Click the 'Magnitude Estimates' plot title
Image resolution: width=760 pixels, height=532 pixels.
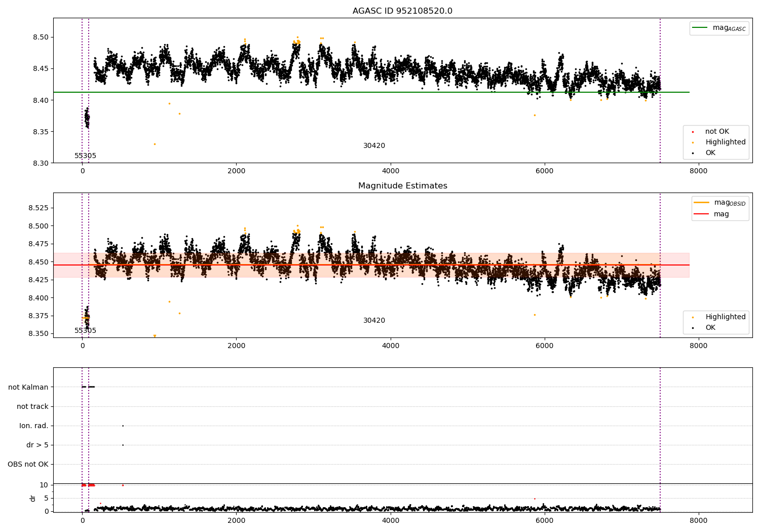(x=402, y=186)
